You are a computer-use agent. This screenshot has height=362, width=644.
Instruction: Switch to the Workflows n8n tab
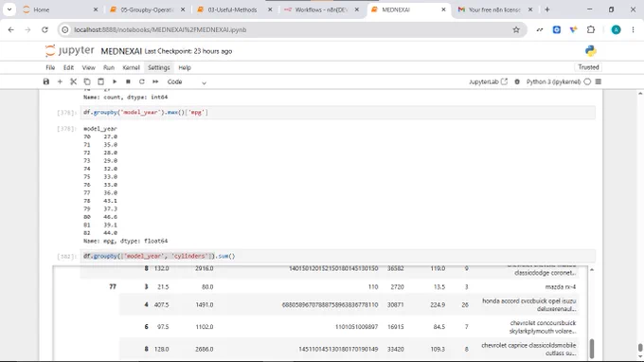click(321, 9)
